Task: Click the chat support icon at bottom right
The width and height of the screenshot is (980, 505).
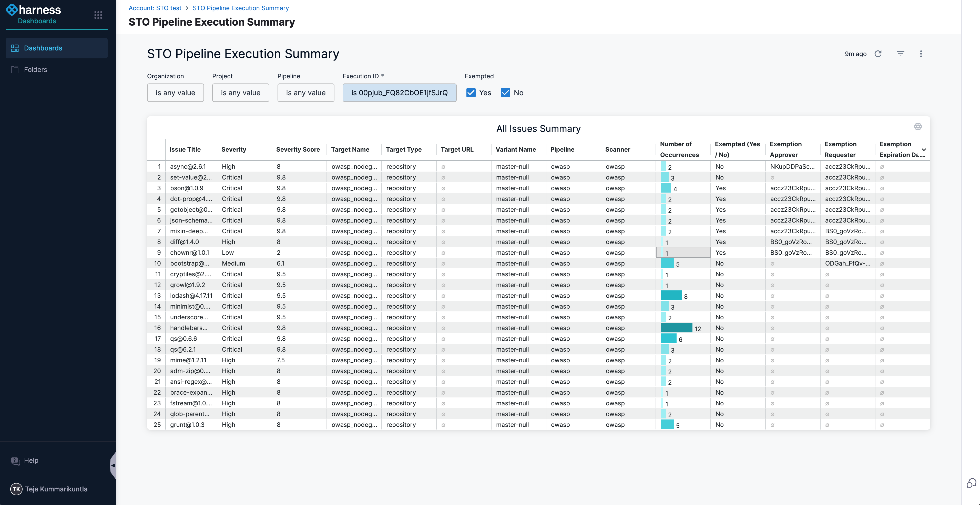Action: 971,483
